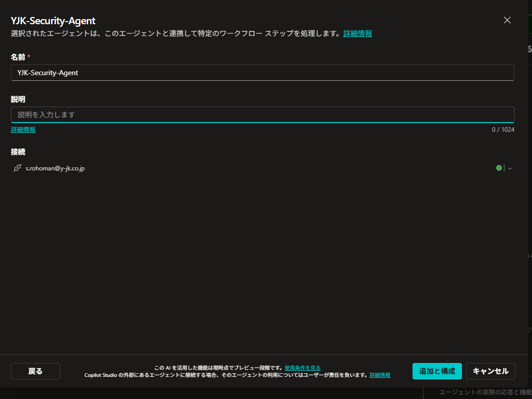The image size is (532, 399).
Task: Click the キャンセル button
Action: click(x=491, y=371)
